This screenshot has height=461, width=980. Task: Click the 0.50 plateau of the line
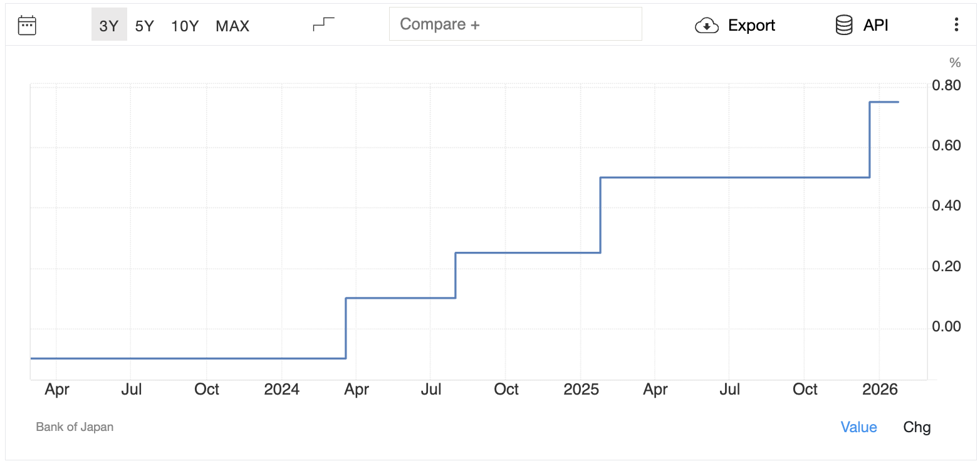[733, 177]
